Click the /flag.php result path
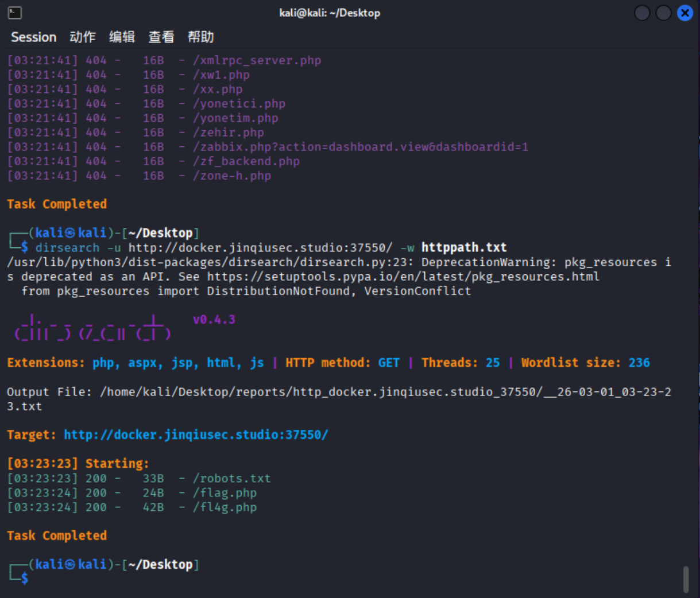This screenshot has width=700, height=598. pos(225,493)
